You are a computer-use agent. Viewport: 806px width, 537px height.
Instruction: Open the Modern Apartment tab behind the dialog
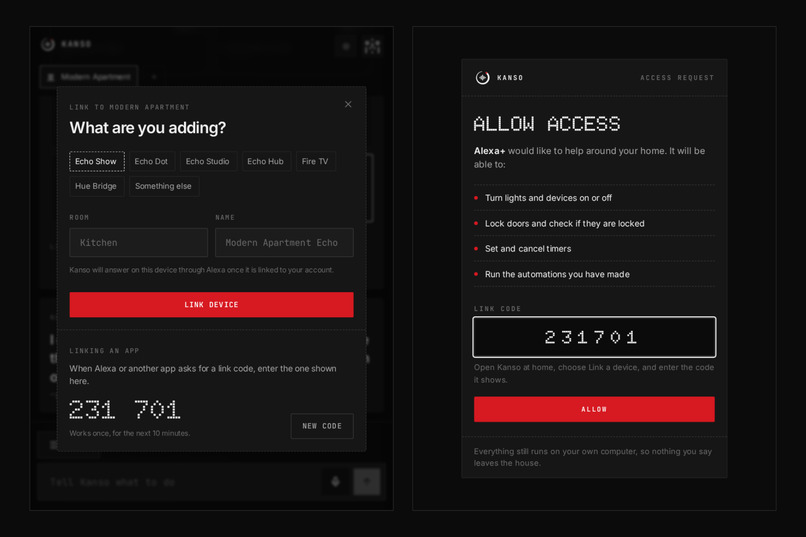(89, 77)
